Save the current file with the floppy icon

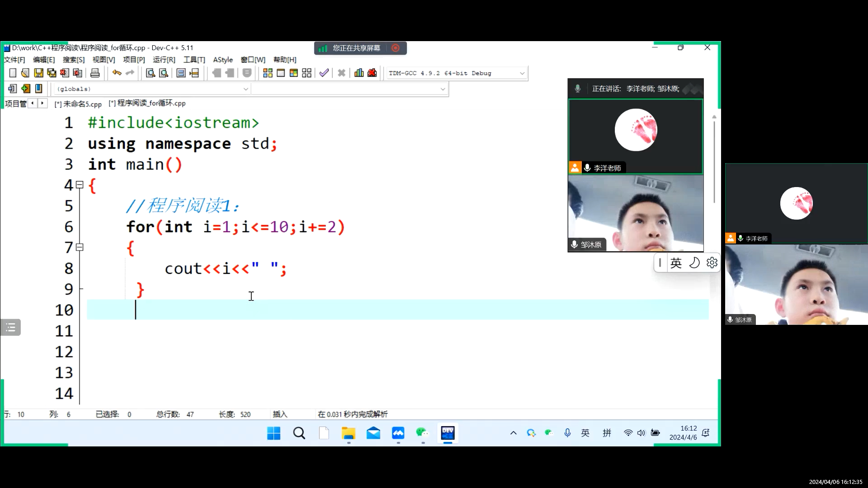pyautogui.click(x=38, y=73)
